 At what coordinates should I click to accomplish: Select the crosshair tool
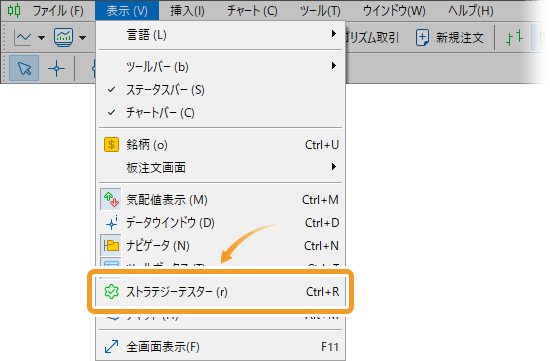(x=56, y=68)
